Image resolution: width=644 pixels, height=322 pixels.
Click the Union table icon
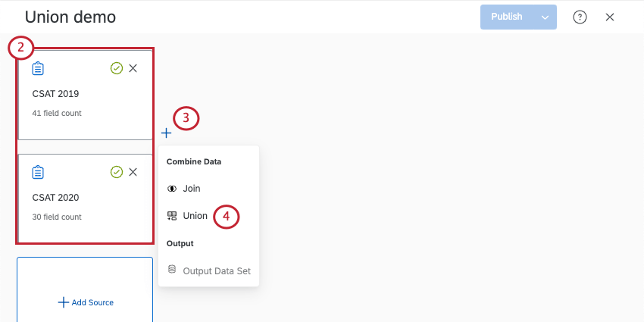pyautogui.click(x=172, y=215)
